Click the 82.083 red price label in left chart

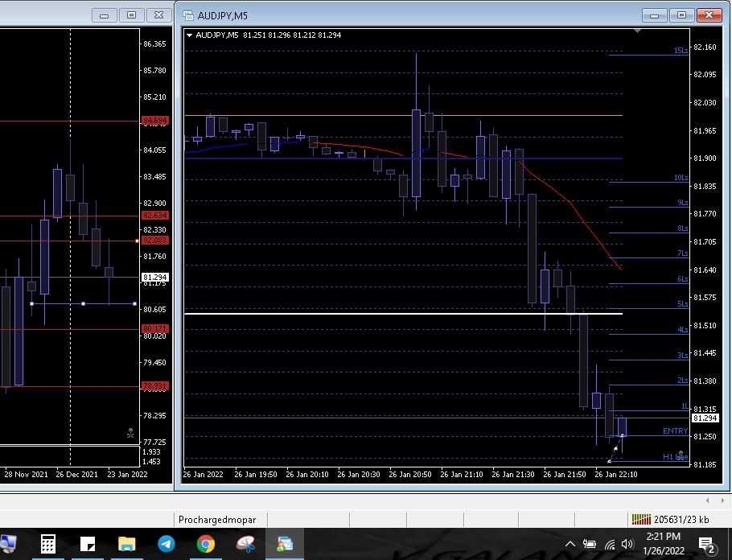tap(155, 241)
